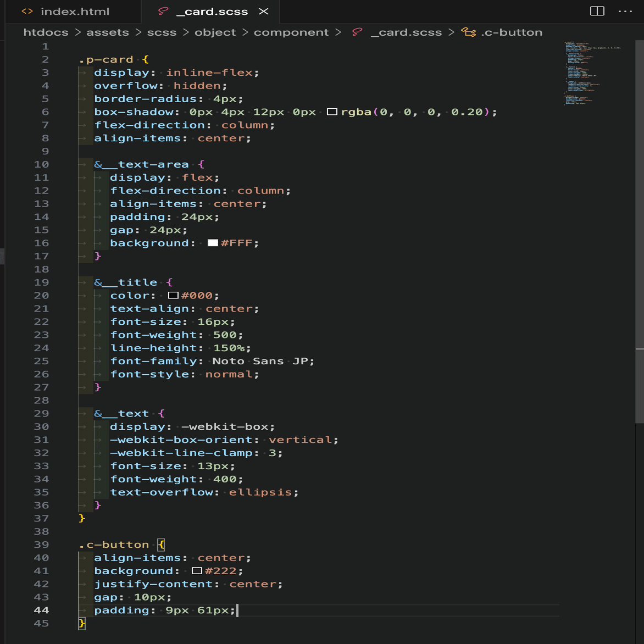Select the _card.scss editor tab
The height and width of the screenshot is (644, 644).
pyautogui.click(x=212, y=11)
